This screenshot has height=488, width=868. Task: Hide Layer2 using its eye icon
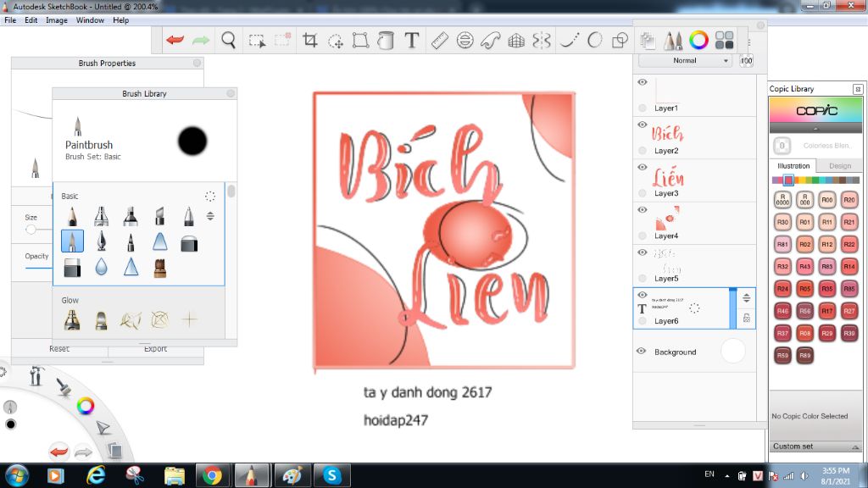pos(643,125)
